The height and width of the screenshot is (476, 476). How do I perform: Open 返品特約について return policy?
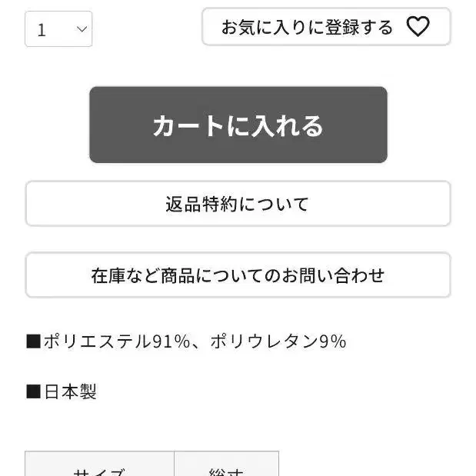(238, 203)
